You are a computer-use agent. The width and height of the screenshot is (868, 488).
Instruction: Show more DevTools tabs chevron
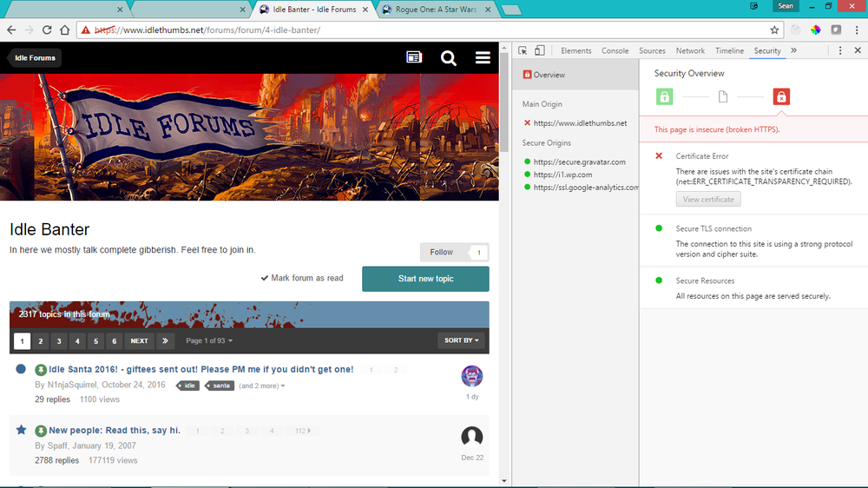[794, 50]
